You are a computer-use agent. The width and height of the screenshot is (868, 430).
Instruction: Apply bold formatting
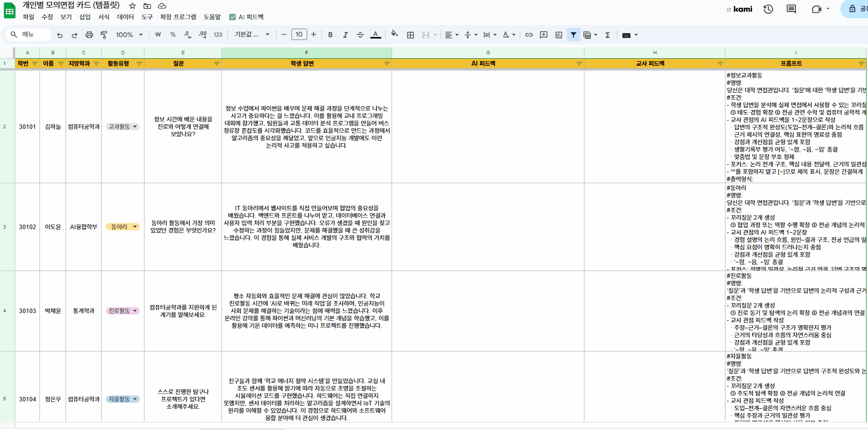pyautogui.click(x=330, y=35)
